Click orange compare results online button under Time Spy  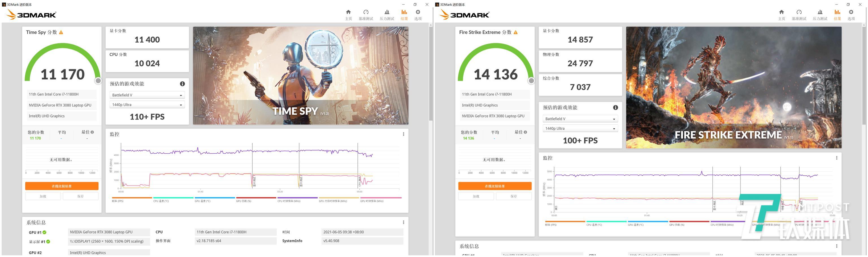click(62, 186)
